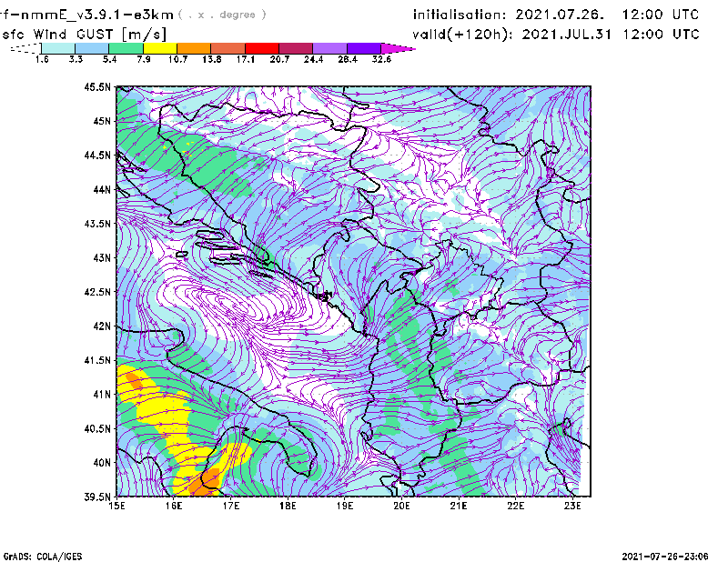
Task: Click the 45N latitude label
Action: pyautogui.click(x=102, y=121)
